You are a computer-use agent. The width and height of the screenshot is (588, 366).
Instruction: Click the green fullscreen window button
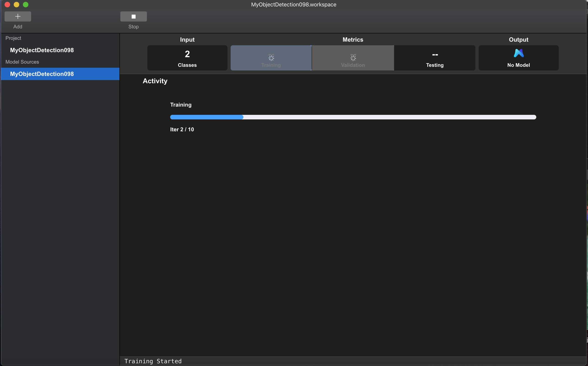pyautogui.click(x=26, y=4)
